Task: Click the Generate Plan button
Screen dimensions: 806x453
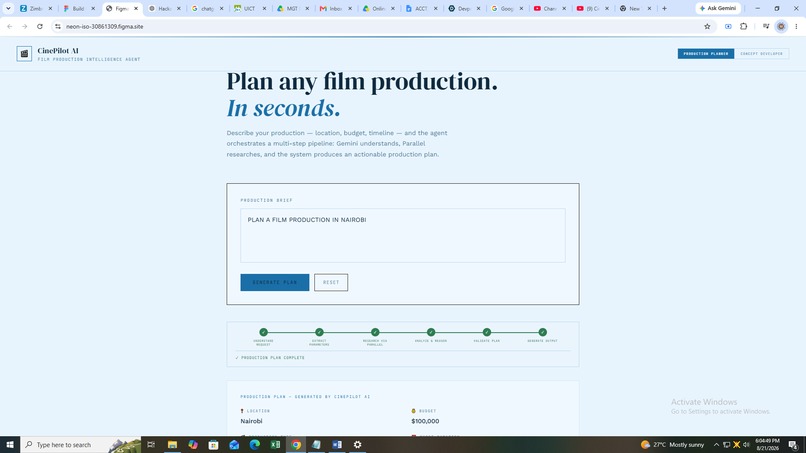Action: (274, 282)
